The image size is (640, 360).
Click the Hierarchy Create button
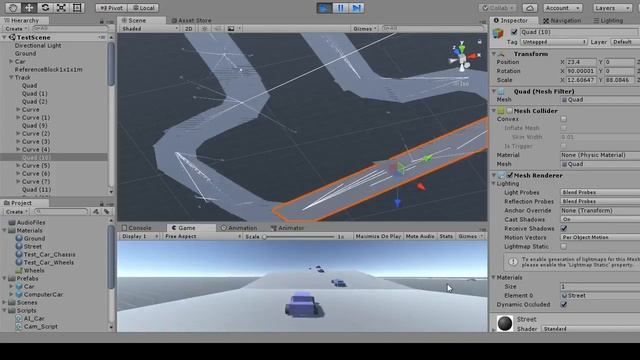tap(16, 29)
